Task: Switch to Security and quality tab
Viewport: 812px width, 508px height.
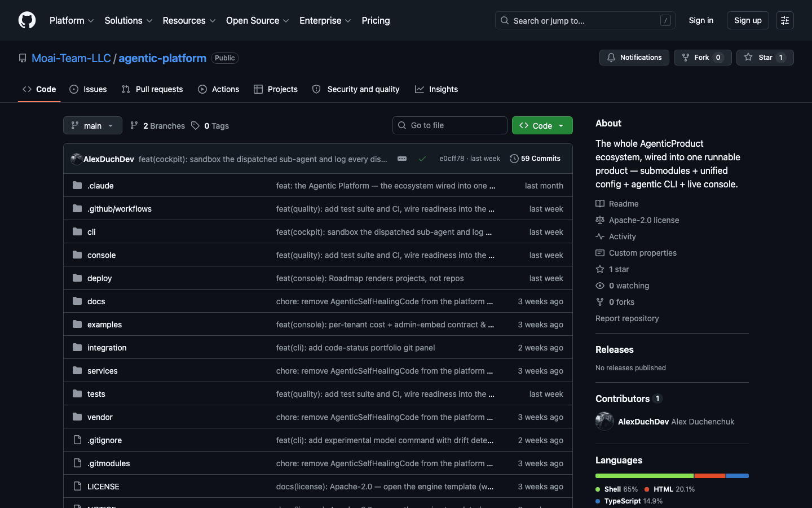Action: pyautogui.click(x=356, y=89)
